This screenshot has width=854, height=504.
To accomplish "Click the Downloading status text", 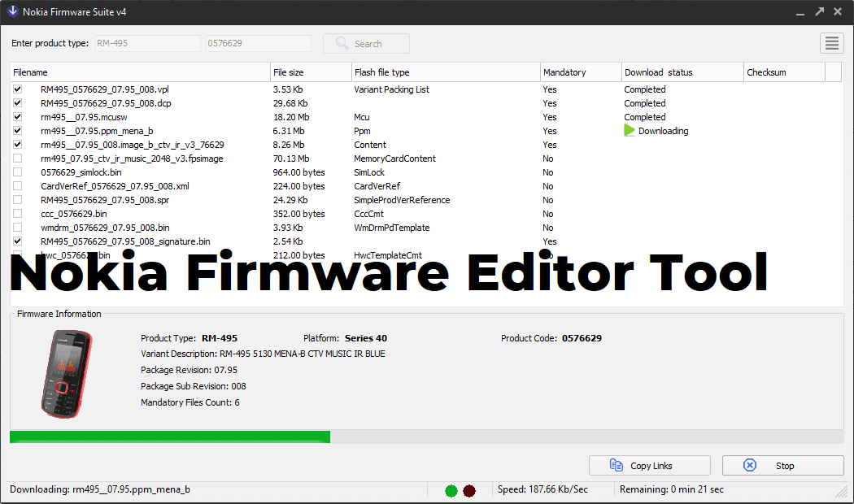I will pos(664,131).
